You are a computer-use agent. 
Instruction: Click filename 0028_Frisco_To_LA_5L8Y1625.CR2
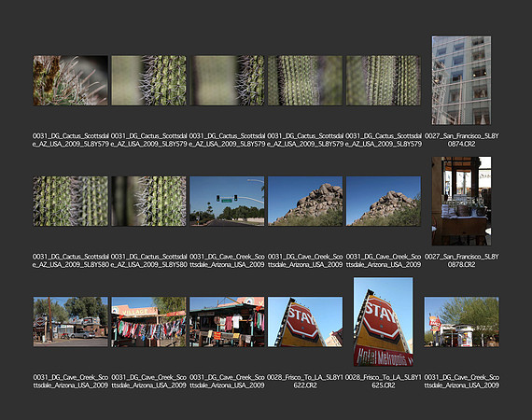384,381
